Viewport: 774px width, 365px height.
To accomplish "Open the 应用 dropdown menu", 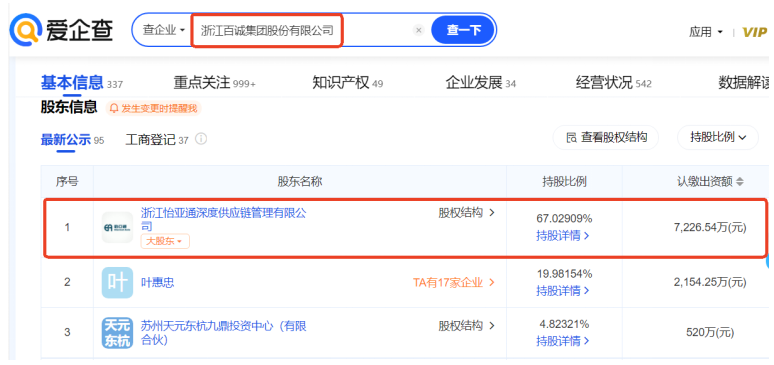I will [705, 32].
